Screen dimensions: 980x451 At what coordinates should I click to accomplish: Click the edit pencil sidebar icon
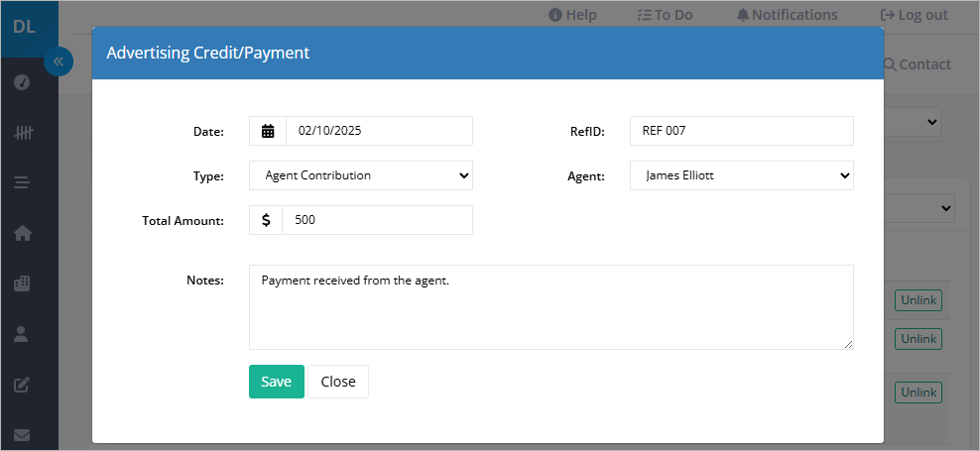click(x=22, y=385)
